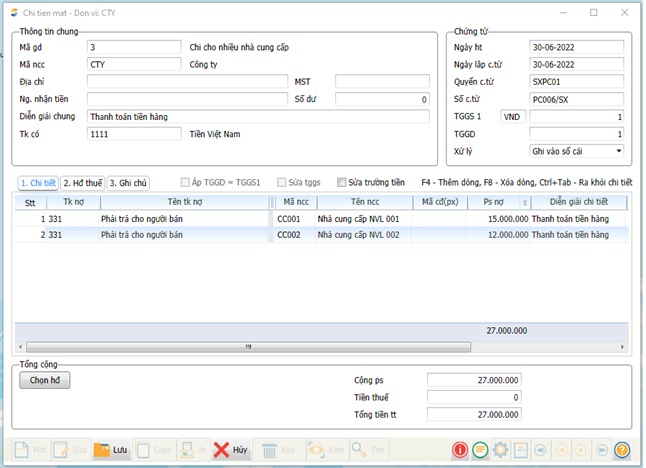Click the VND currency button
This screenshot has width=646, height=468.
pos(512,116)
